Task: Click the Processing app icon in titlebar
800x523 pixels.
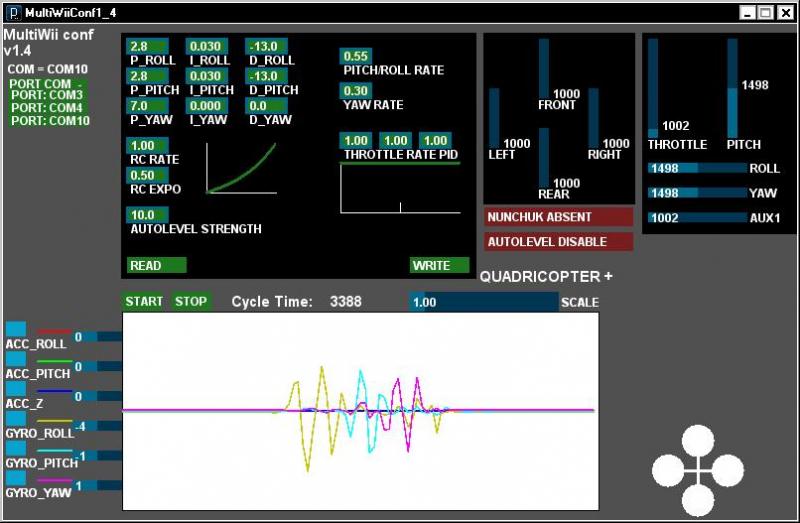Action: (x=13, y=13)
